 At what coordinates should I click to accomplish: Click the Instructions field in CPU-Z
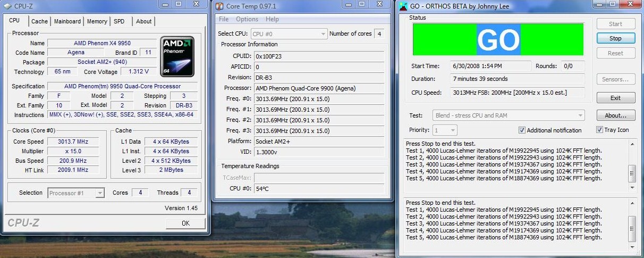tap(123, 115)
